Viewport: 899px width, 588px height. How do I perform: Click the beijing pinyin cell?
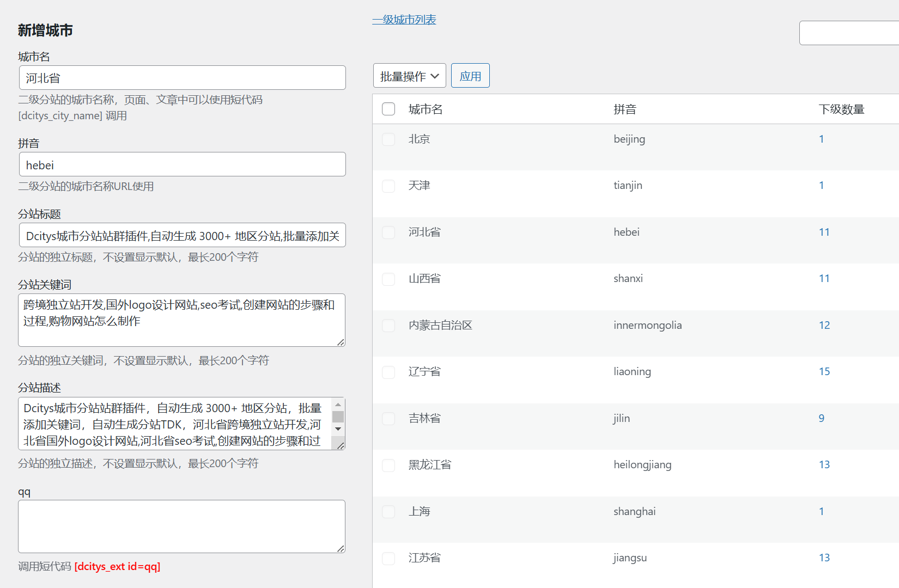click(x=629, y=139)
